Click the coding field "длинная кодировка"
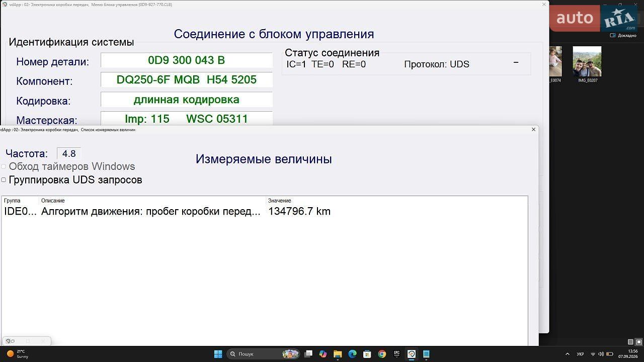 pyautogui.click(x=187, y=100)
